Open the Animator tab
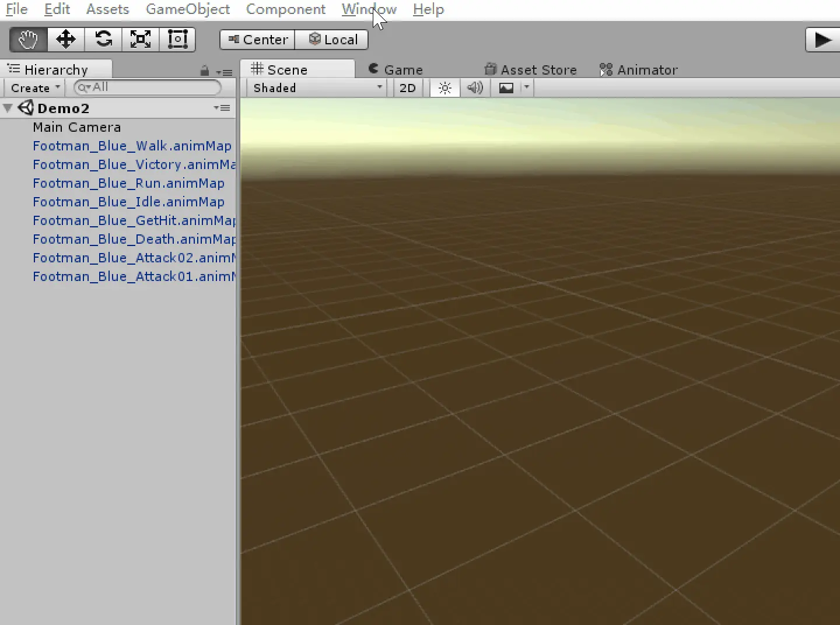This screenshot has height=625, width=840. pos(639,69)
